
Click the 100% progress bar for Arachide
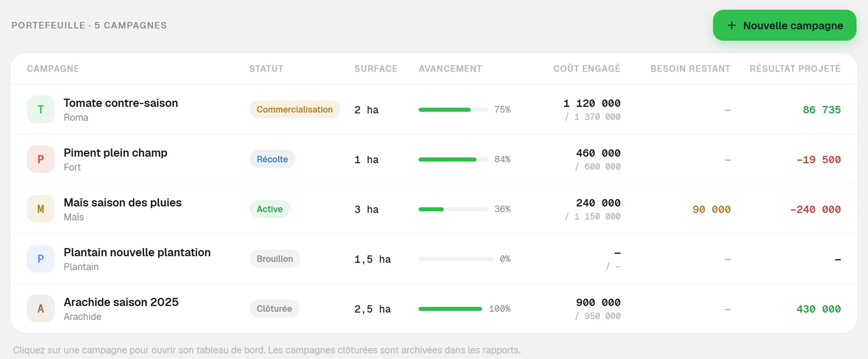(450, 308)
